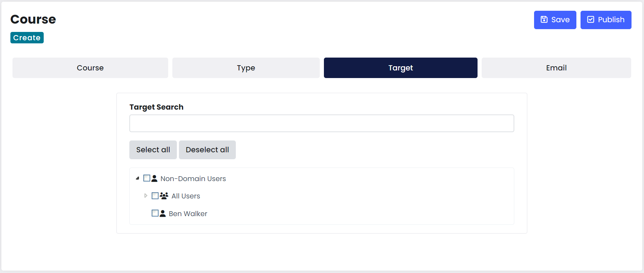644x273 pixels.
Task: Switch to the Course tab
Action: pyautogui.click(x=90, y=68)
